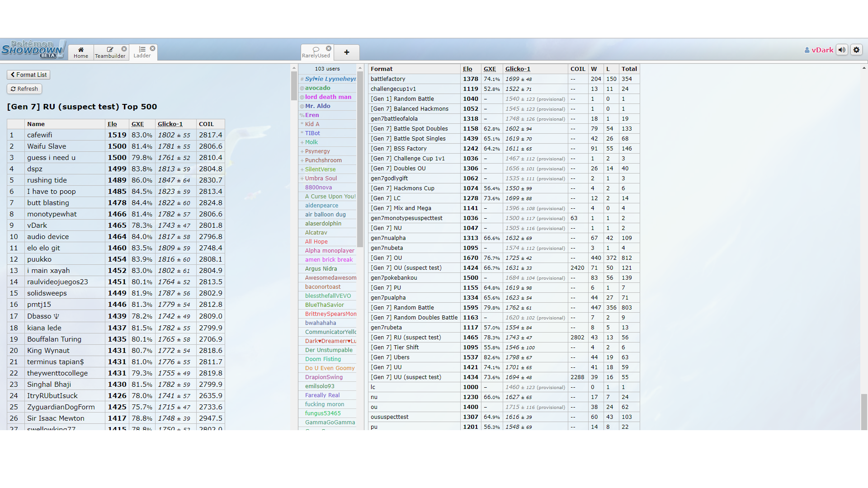The height and width of the screenshot is (488, 868).
Task: Sort ladder by Elo column header
Action: tap(112, 124)
